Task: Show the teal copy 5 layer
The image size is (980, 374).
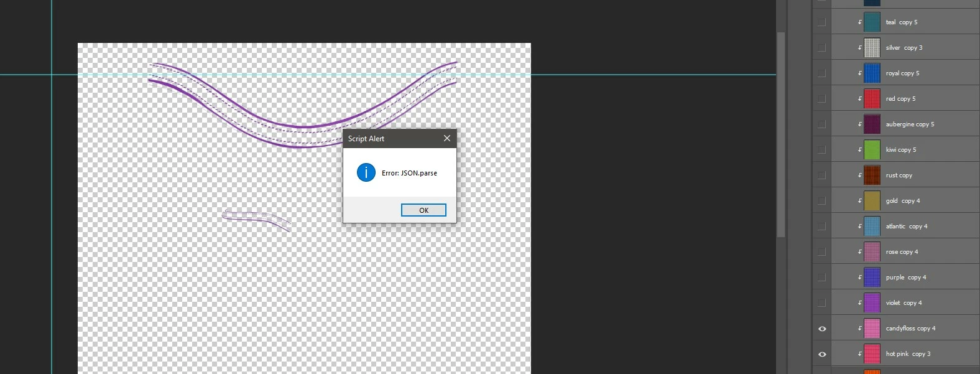Action: [822, 22]
